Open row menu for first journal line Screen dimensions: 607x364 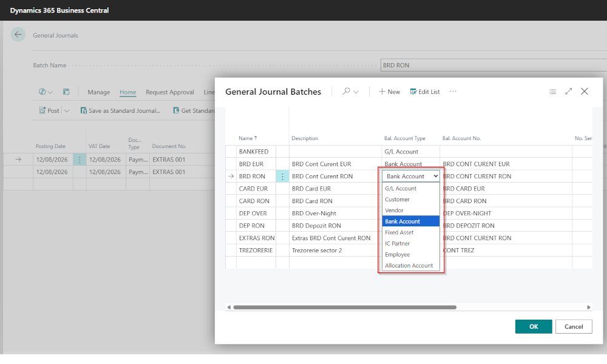[80, 160]
